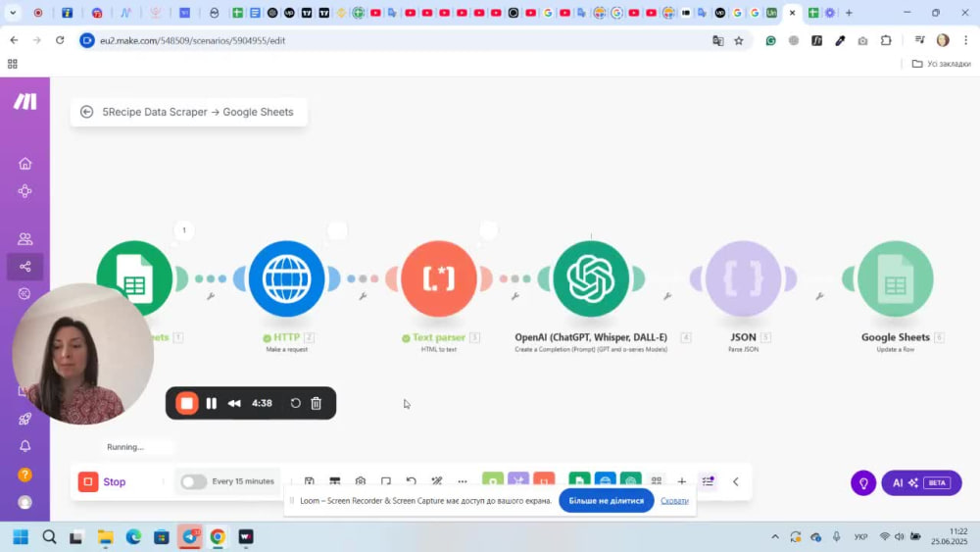Open the wrench between JSON and Google Sheets
Image resolution: width=980 pixels, height=552 pixels.
click(819, 296)
